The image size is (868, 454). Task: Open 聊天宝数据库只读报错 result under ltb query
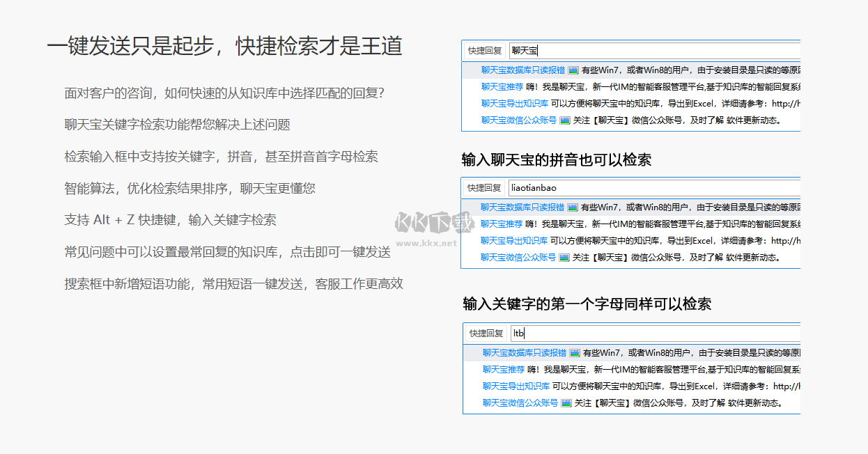(x=525, y=353)
